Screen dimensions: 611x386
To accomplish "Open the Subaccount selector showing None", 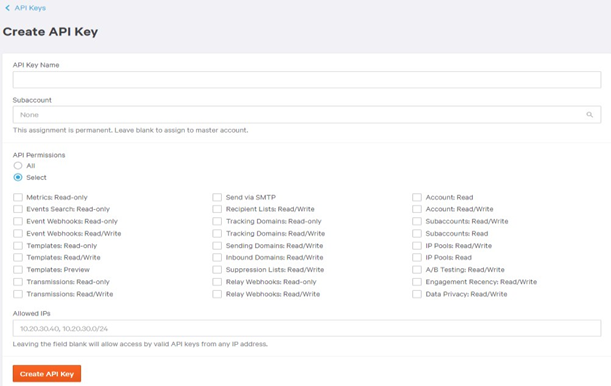I will click(307, 115).
